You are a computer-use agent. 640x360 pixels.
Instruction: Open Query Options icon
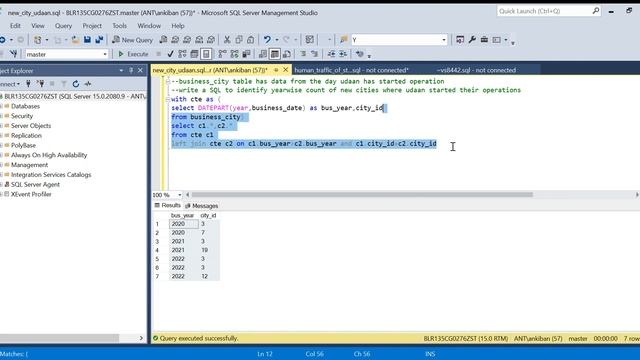(195, 54)
